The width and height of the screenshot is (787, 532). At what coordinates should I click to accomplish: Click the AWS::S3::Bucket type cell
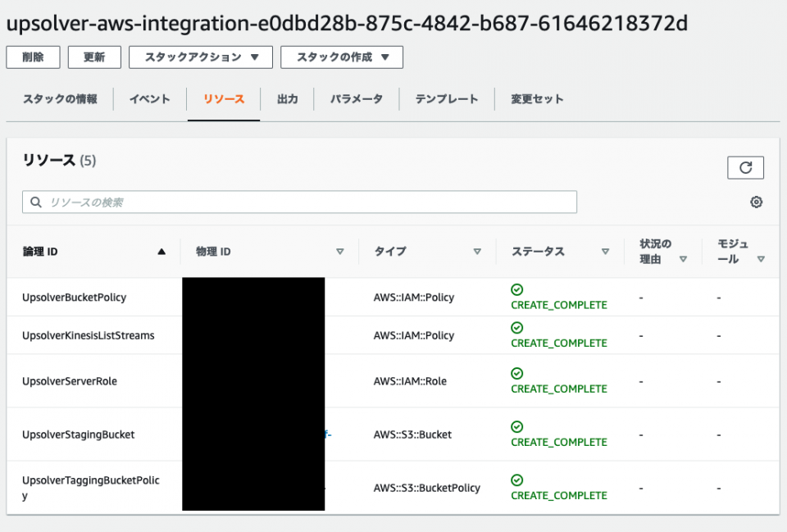coord(412,434)
